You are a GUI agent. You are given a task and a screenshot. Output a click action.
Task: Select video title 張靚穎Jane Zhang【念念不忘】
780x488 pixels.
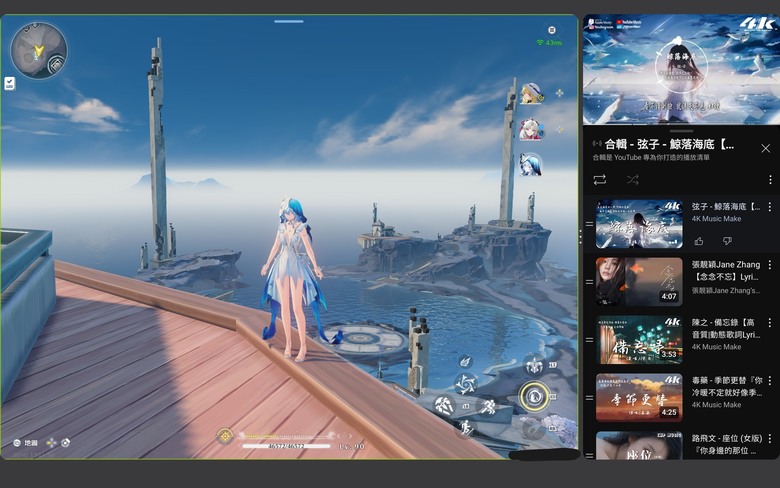tap(726, 271)
